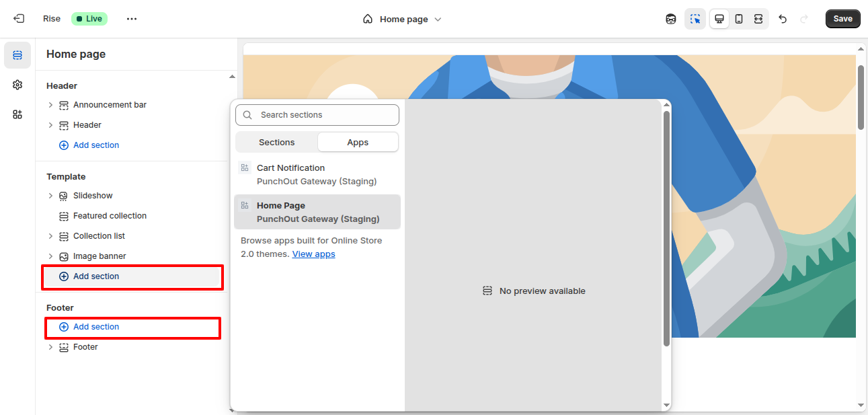This screenshot has width=868, height=415.
Task: Select the Collection list row
Action: [x=132, y=236]
